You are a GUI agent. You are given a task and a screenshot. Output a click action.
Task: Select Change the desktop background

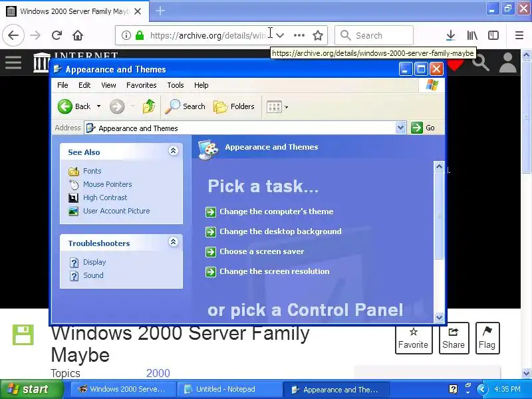pyautogui.click(x=280, y=231)
